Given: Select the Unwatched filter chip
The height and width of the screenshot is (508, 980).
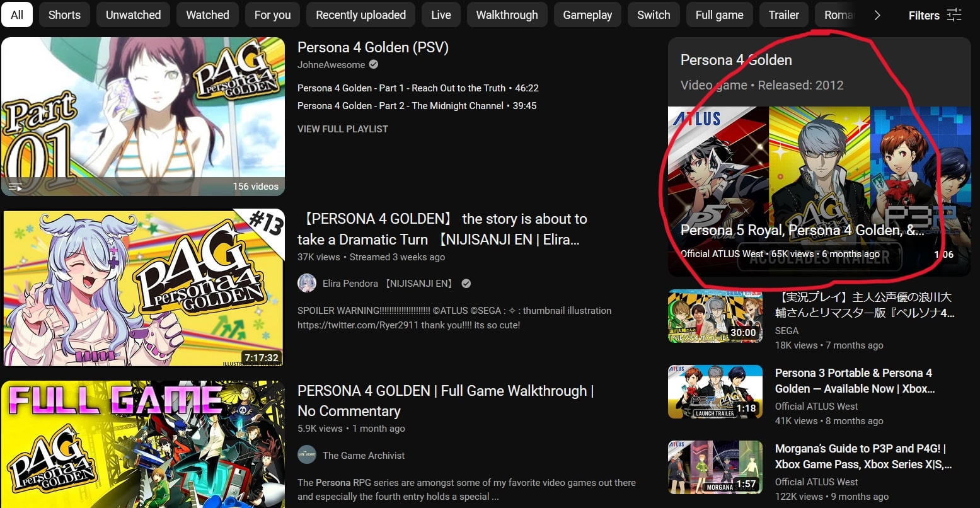Looking at the screenshot, I should pyautogui.click(x=133, y=14).
